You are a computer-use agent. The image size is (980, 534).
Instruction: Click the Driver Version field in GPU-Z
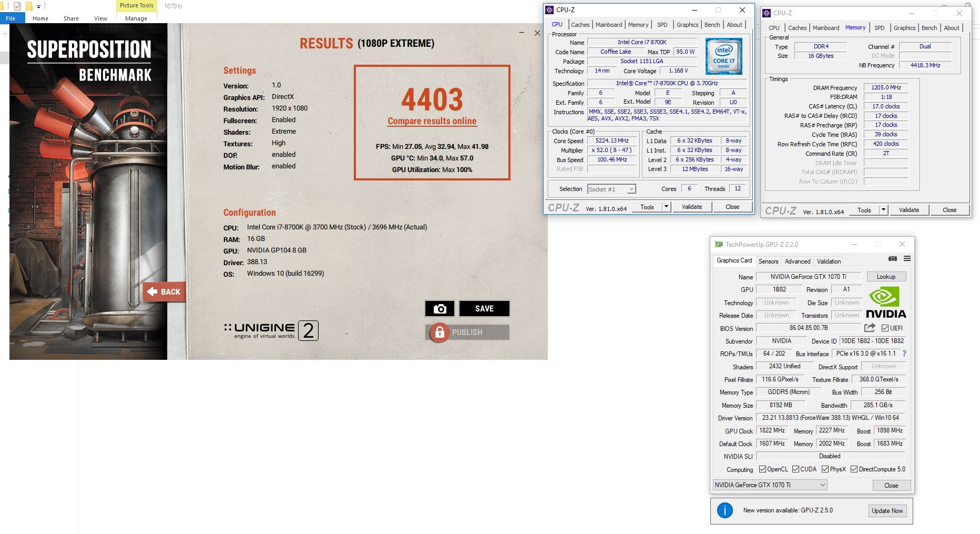pos(831,418)
